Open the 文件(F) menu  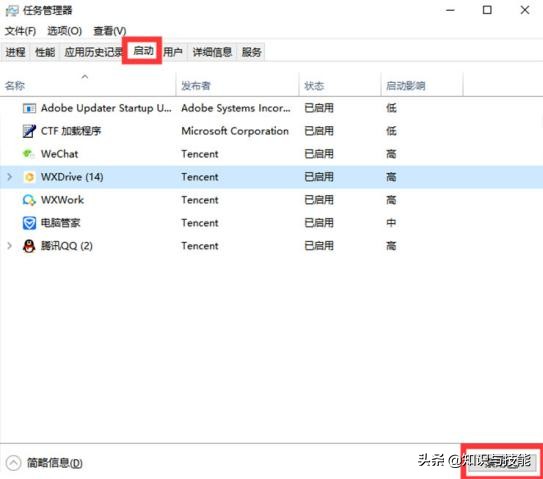20,31
